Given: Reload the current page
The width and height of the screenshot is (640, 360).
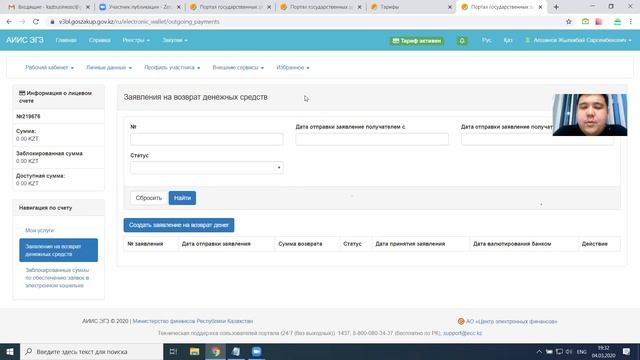Looking at the screenshot, I should coord(36,22).
